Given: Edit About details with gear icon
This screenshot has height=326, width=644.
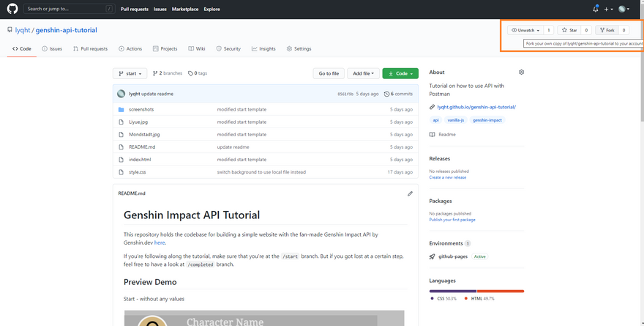Looking at the screenshot, I should (521, 72).
